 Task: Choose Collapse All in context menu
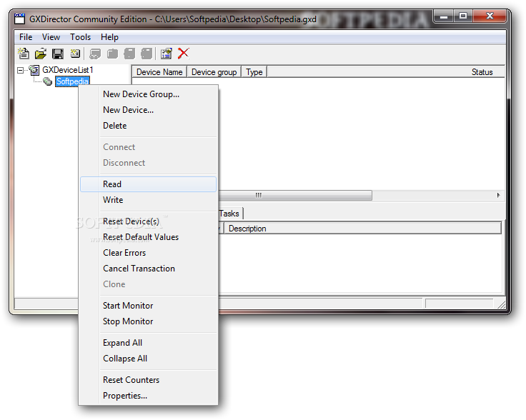click(x=148, y=359)
